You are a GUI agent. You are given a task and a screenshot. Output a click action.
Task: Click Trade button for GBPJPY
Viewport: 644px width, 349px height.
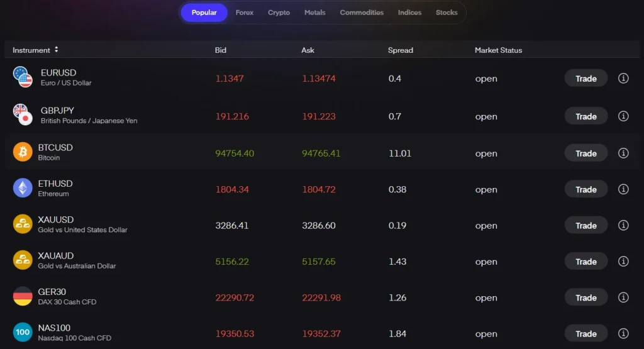pyautogui.click(x=586, y=116)
